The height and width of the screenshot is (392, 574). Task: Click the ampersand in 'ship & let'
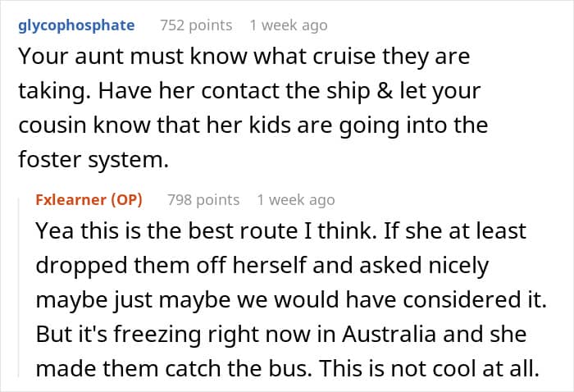(385, 91)
